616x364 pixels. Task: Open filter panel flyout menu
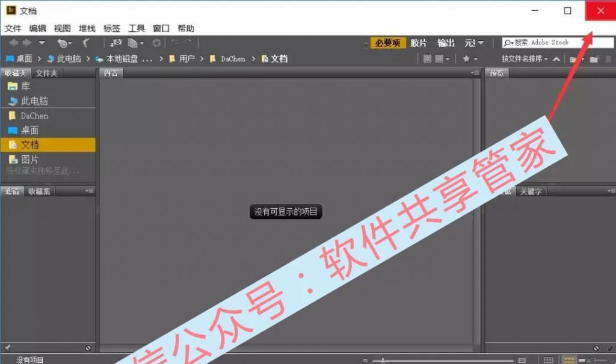click(x=90, y=191)
